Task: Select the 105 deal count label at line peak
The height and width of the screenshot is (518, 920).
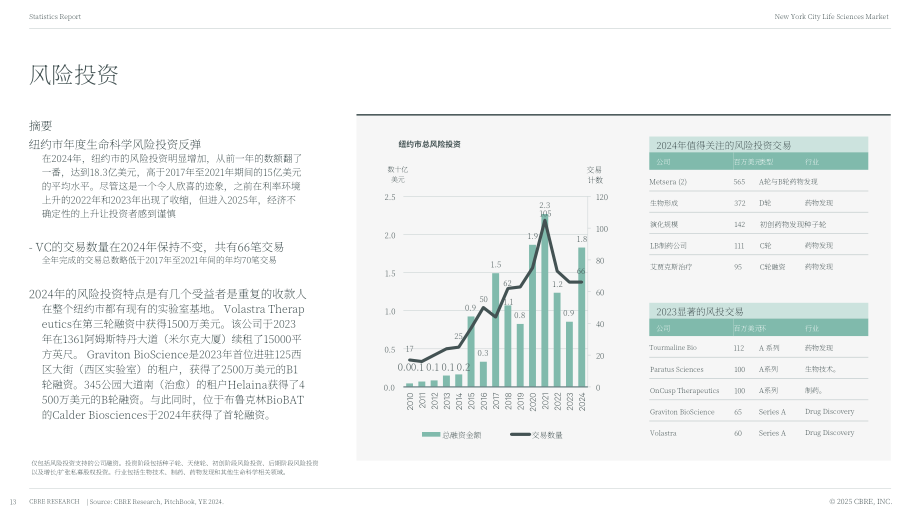Action: point(546,214)
